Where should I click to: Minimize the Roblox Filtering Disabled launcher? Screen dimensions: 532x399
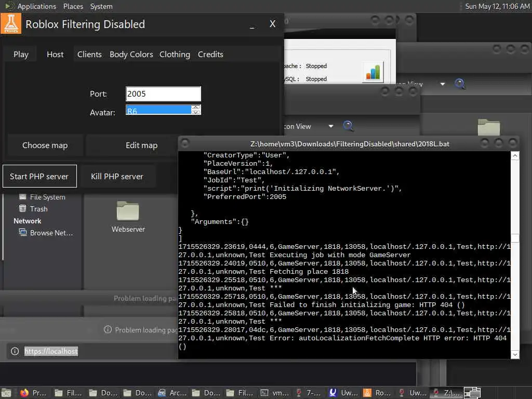pos(252,24)
